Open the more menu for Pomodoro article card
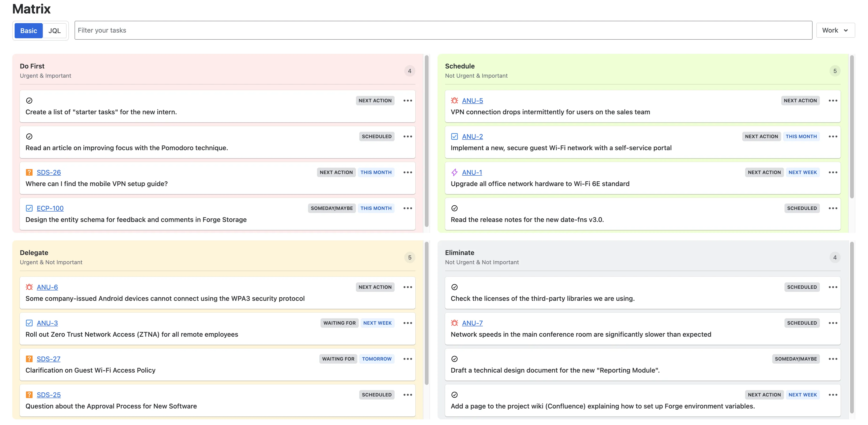Screen dimensions: 868x425 [408, 136]
